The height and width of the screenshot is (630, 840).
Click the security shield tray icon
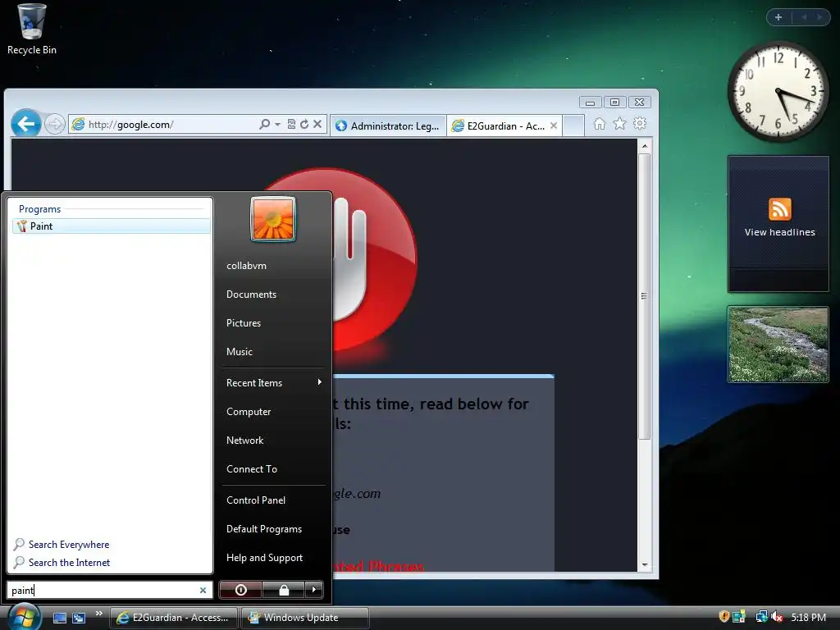coord(724,617)
